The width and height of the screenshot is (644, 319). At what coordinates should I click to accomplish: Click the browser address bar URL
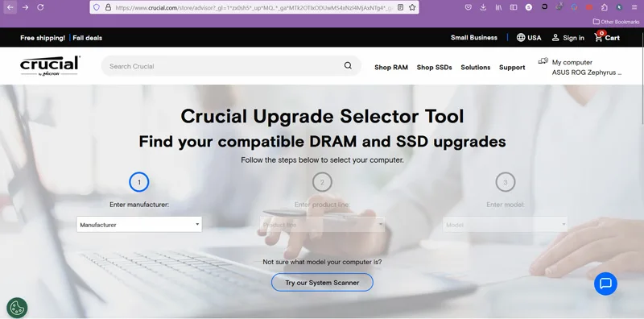click(x=254, y=7)
